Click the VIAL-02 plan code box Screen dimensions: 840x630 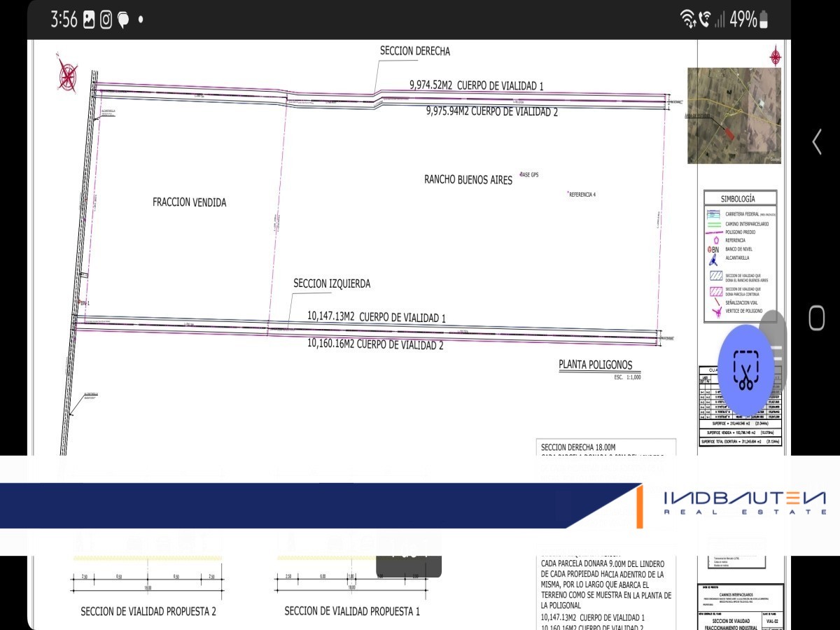pyautogui.click(x=771, y=621)
